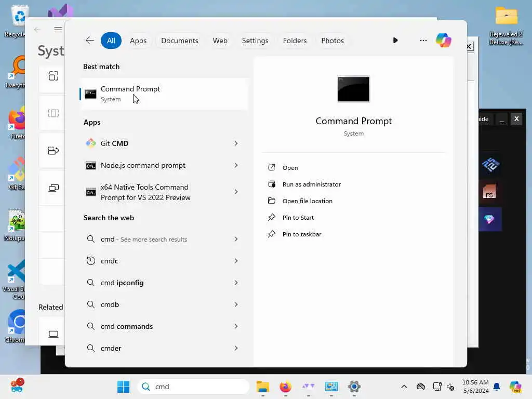Select 'cmd commands' web suggestion text
This screenshot has height=399, width=532.
pos(127,326)
